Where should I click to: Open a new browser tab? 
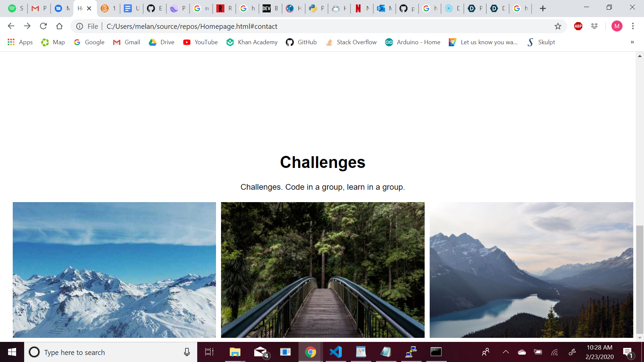(x=543, y=8)
